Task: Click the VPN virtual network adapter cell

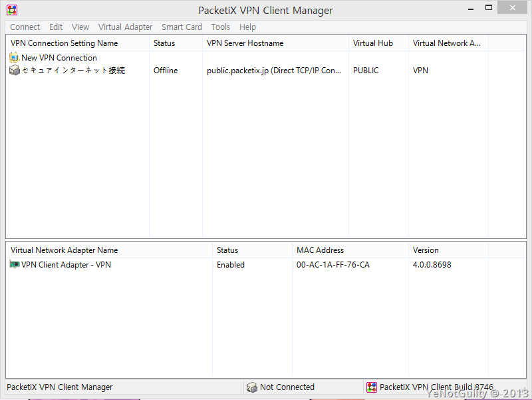Action: (x=420, y=71)
